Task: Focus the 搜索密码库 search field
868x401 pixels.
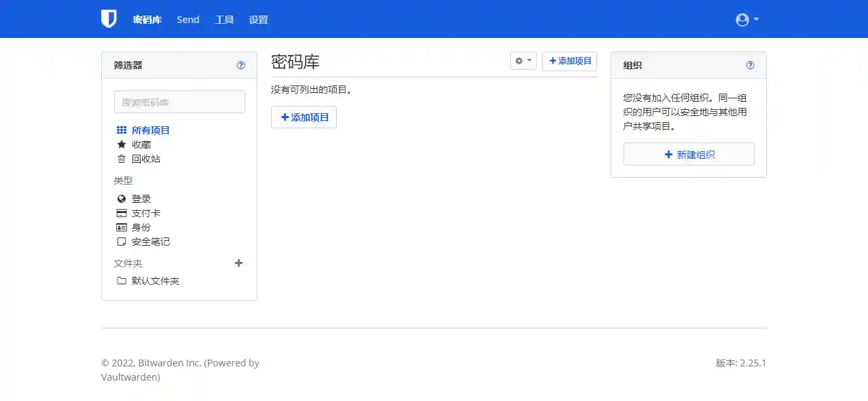Action: coord(179,102)
